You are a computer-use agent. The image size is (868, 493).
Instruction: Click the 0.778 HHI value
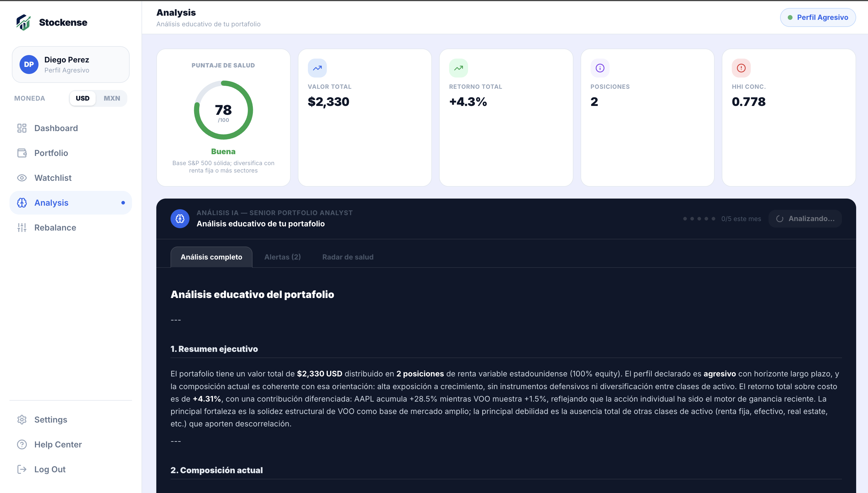[748, 101]
